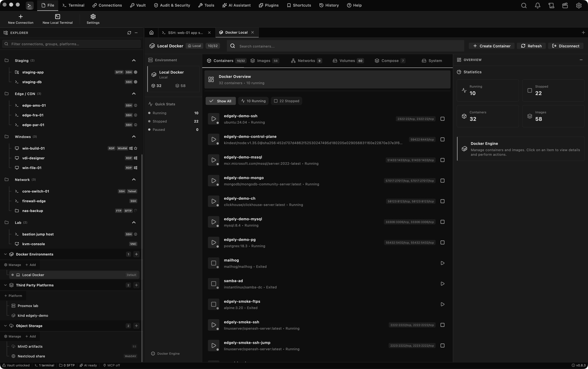Open the Compose tab
This screenshot has width=588, height=369.
pyautogui.click(x=390, y=61)
